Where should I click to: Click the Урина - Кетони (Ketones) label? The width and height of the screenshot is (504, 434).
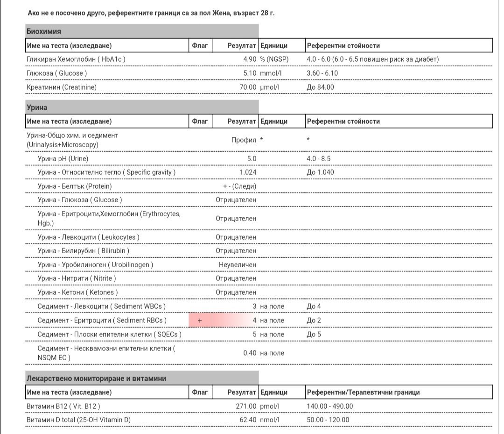point(77,292)
